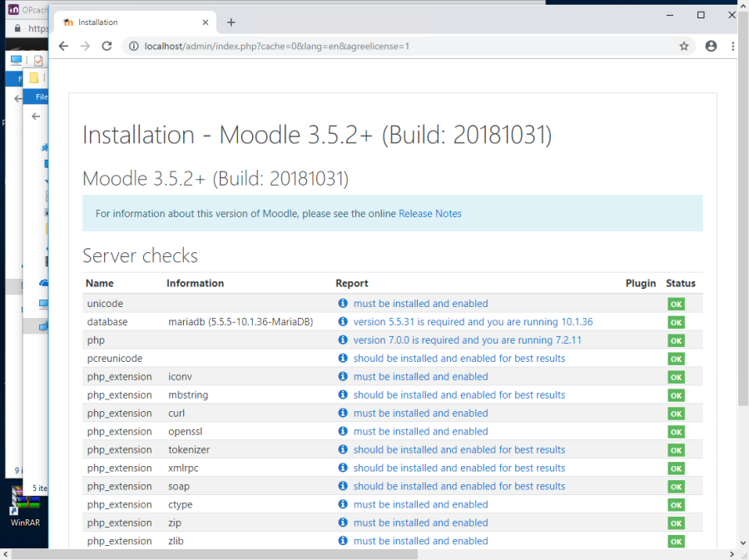Click the site information icon in address bar
749x560 pixels.
click(x=133, y=47)
